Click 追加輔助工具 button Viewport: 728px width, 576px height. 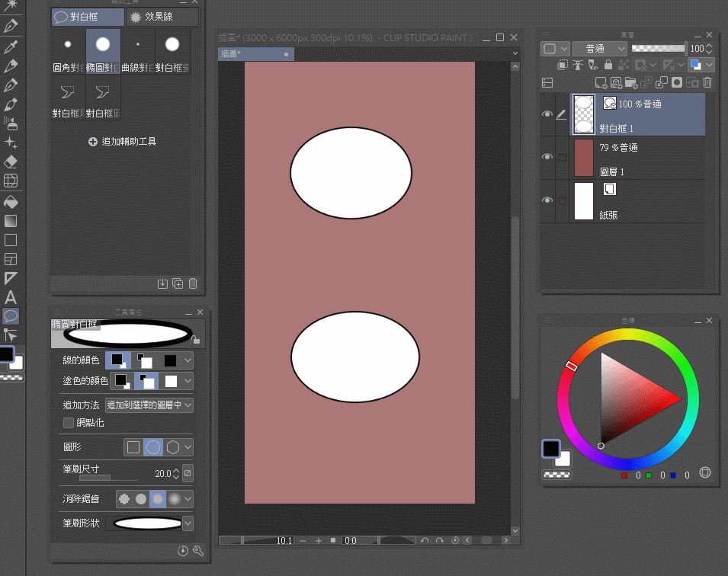coord(123,142)
